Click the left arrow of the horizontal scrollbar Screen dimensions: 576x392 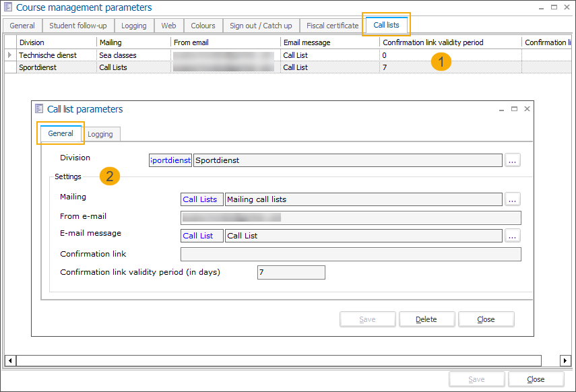(x=9, y=360)
